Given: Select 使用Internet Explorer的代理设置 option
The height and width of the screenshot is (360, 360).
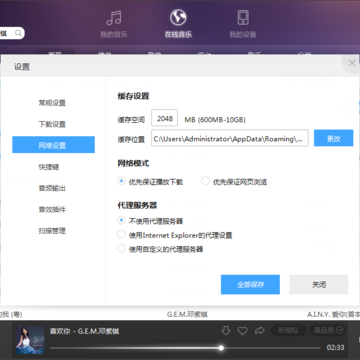Looking at the screenshot, I should 175,235.
